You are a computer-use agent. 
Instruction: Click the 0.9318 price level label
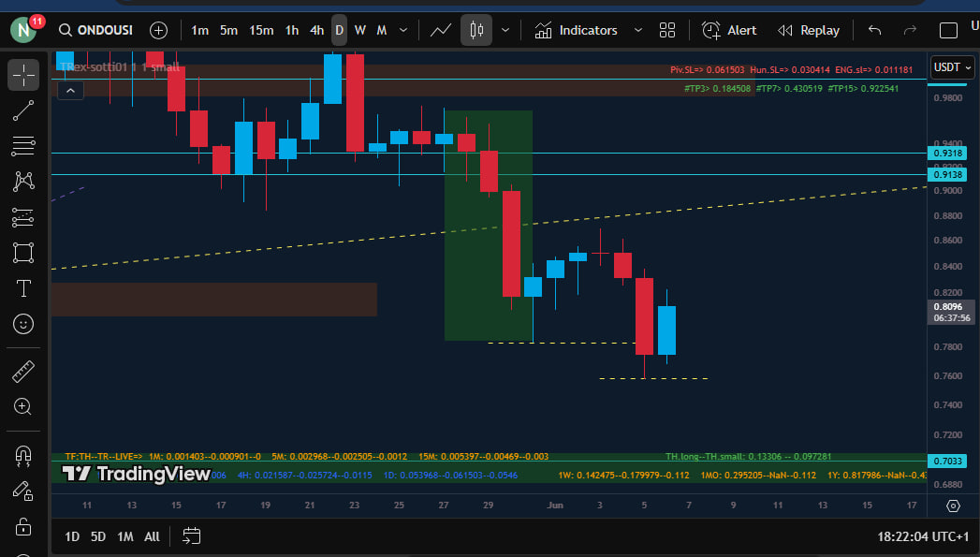pos(948,153)
